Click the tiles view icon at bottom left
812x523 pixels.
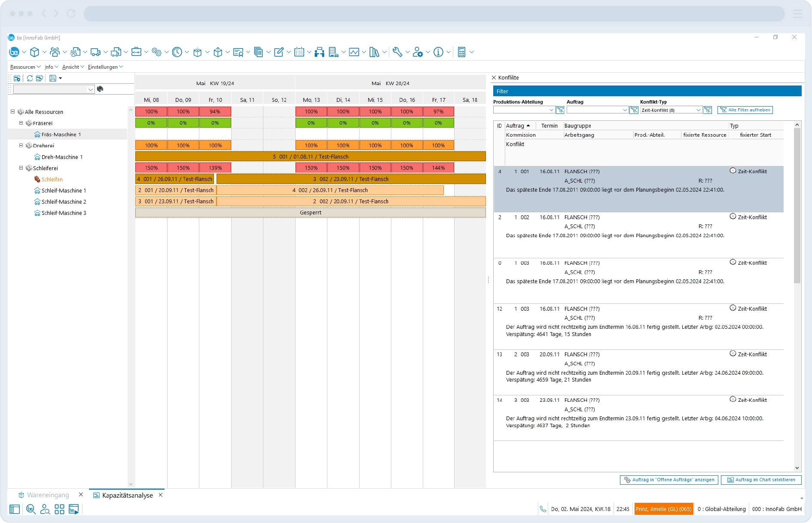(59, 509)
